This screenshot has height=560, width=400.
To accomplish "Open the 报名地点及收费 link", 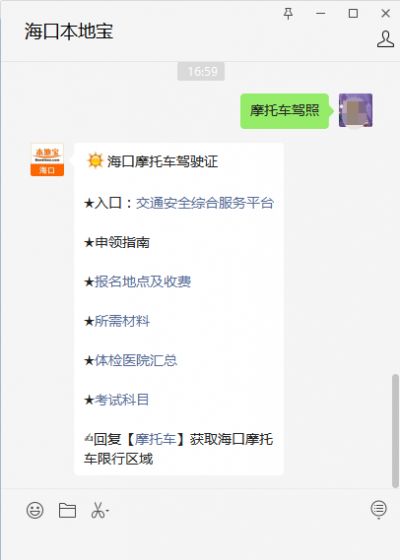I will [142, 282].
